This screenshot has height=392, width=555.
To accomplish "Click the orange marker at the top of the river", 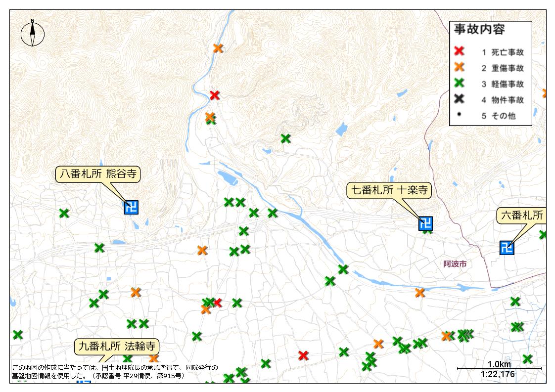I will click(218, 48).
